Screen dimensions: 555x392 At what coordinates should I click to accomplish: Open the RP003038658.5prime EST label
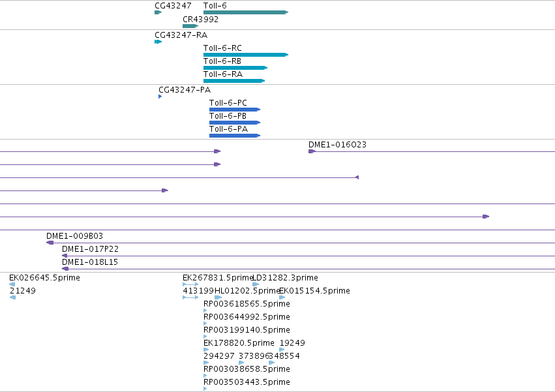(x=247, y=369)
